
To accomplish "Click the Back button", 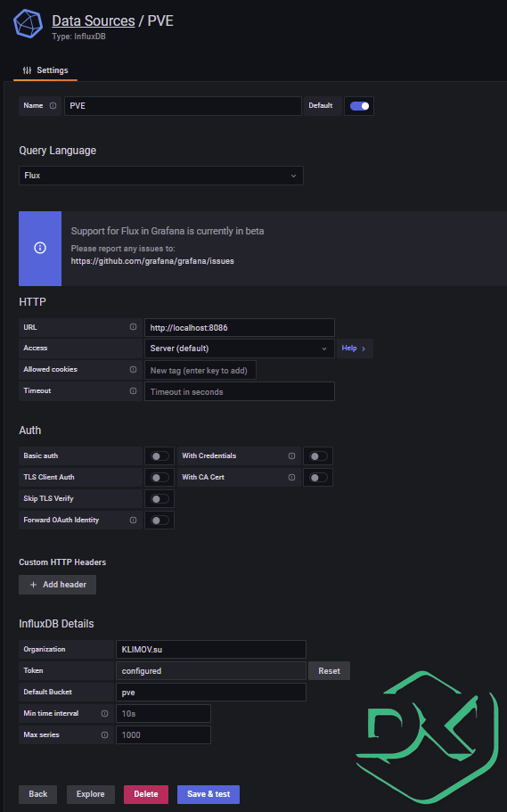I will point(37,794).
